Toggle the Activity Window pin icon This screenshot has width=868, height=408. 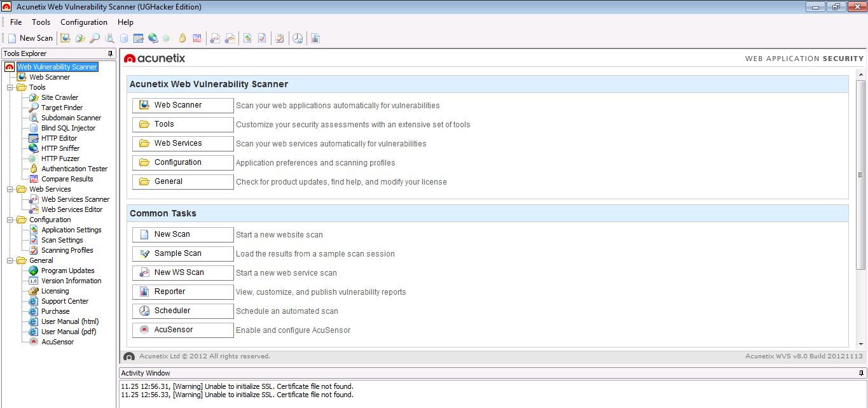pos(862,373)
